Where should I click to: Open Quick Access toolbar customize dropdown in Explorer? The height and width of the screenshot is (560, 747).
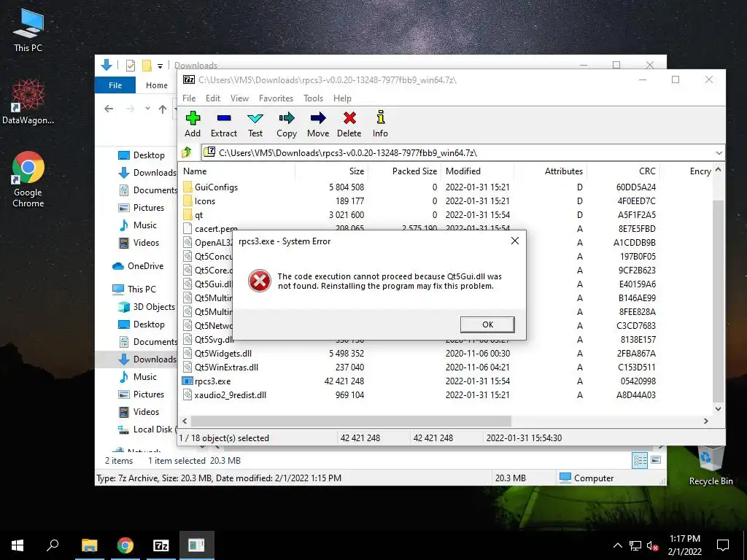160,66
